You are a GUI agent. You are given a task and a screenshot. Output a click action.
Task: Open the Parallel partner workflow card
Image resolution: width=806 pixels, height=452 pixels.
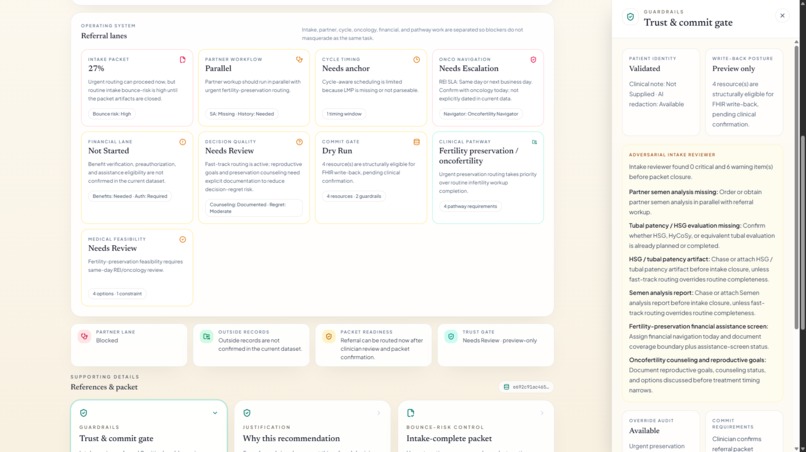(x=254, y=88)
